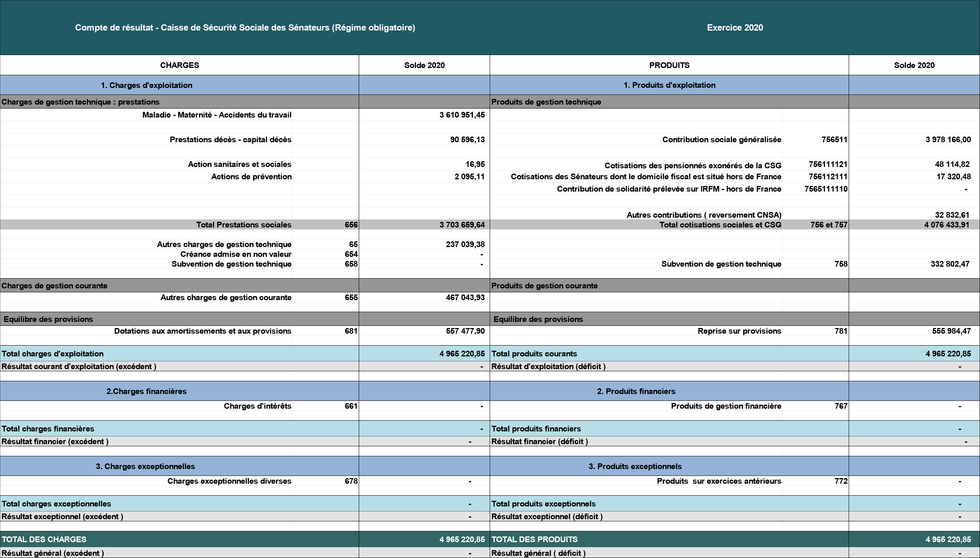Click the TOTAL DES PRODUITS row label

[x=534, y=540]
